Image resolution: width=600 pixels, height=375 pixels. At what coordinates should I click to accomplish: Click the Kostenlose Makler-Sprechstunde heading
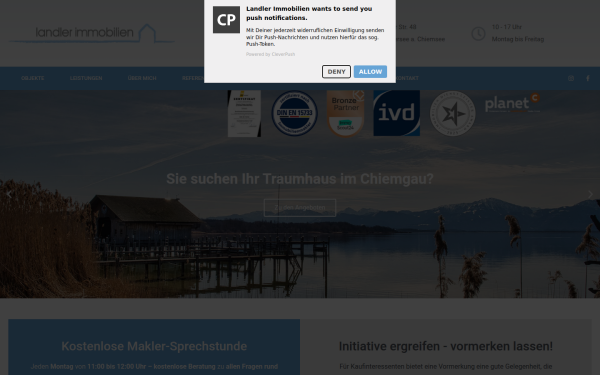(154, 346)
